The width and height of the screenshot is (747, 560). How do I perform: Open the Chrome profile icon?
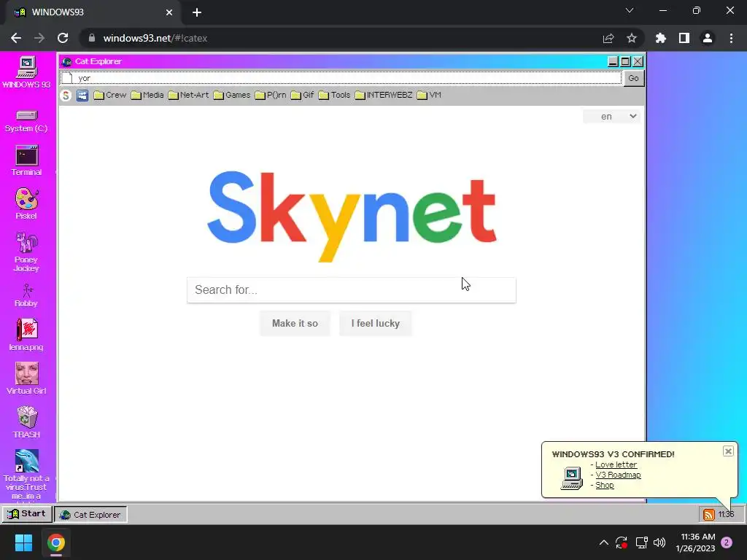[708, 38]
